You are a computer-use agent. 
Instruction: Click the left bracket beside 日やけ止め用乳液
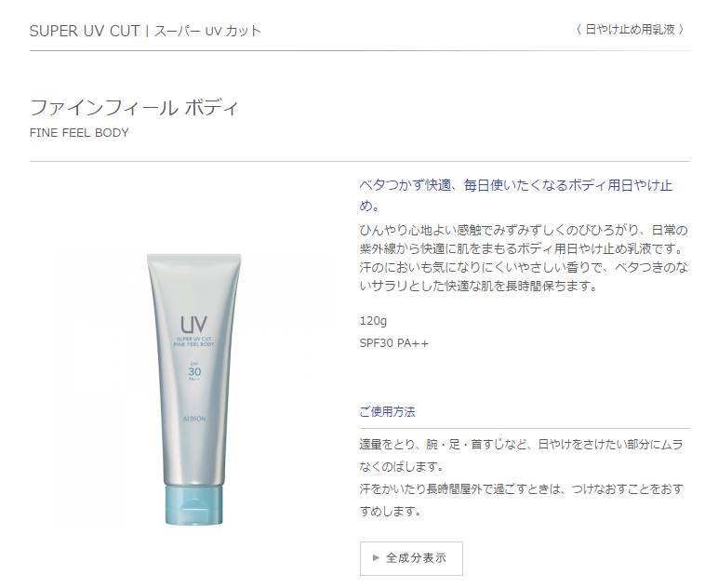pos(578,30)
